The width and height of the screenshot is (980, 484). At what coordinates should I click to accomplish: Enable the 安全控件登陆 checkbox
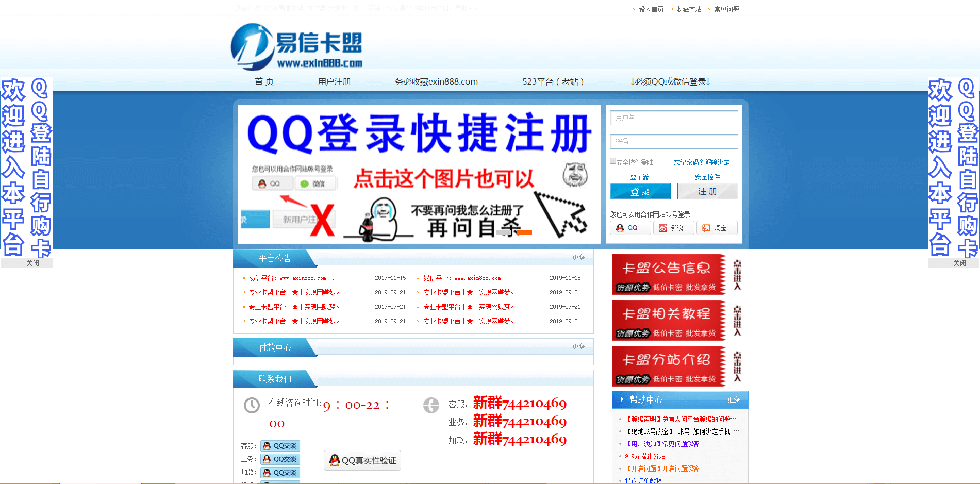pos(613,161)
